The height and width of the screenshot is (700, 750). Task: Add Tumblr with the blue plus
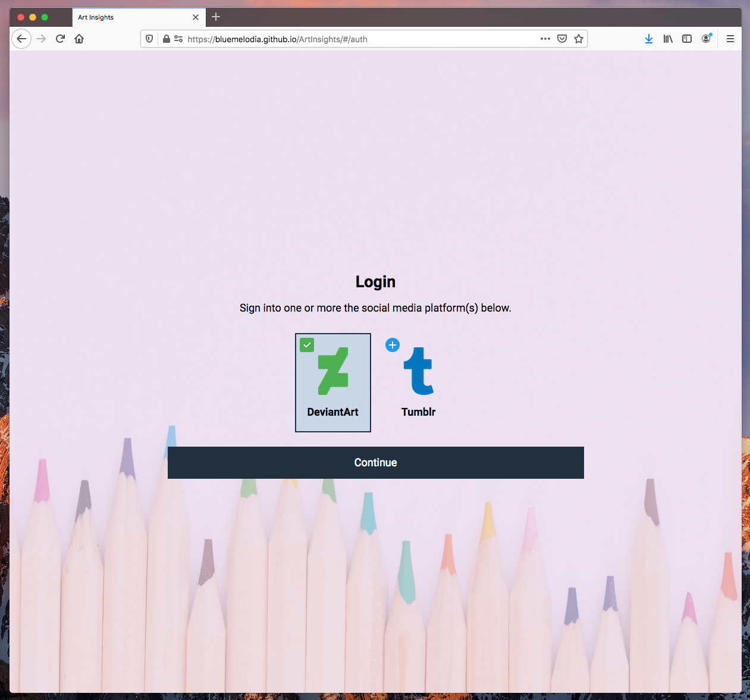pos(393,345)
